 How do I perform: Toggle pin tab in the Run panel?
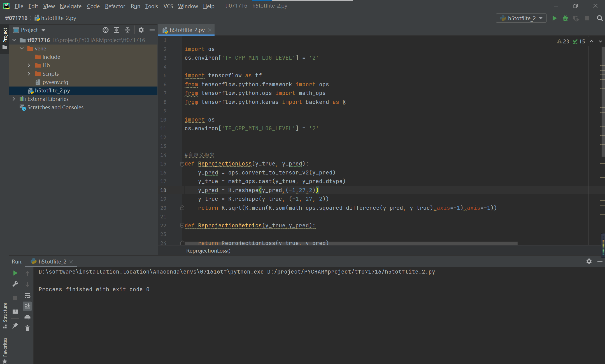[15, 326]
